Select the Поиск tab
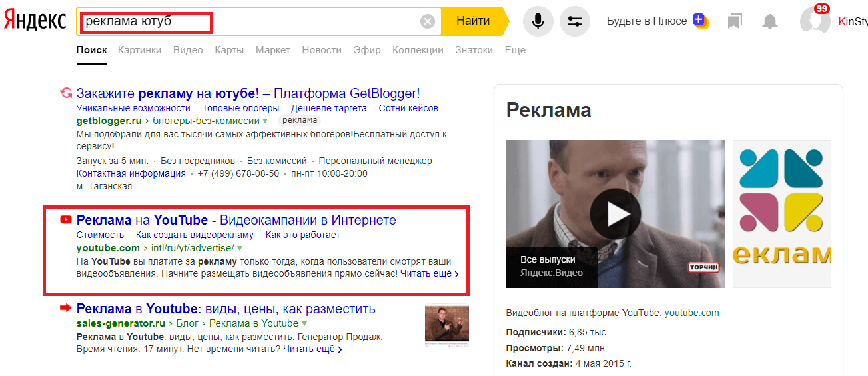The height and width of the screenshot is (376, 868). coord(92,50)
